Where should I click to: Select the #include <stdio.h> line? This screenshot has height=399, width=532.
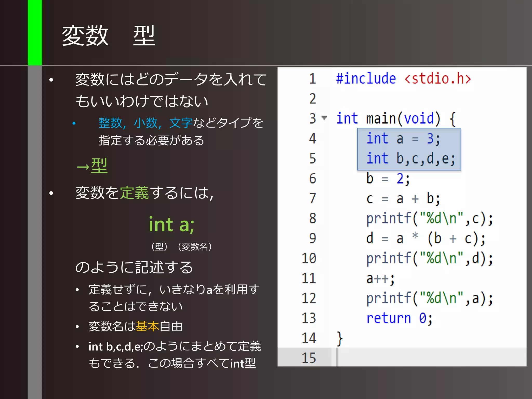(x=403, y=78)
